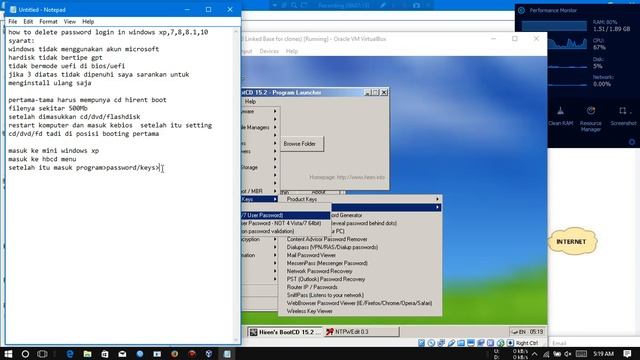Image resolution: width=640 pixels, height=360 pixels.
Task: Open Performance Monitor settings gear
Action: point(632,142)
